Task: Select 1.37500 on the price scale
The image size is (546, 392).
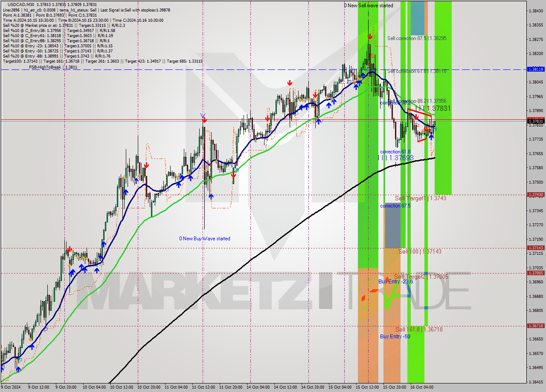Action: tap(535, 182)
